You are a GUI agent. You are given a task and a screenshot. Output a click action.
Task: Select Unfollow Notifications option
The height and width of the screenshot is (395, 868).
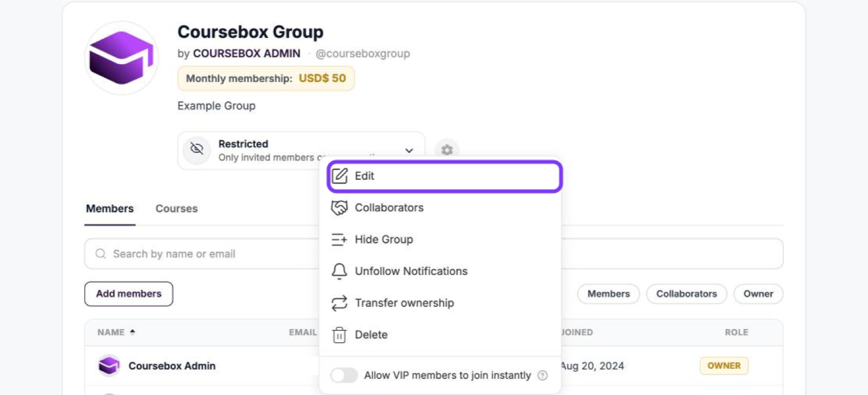click(440, 271)
